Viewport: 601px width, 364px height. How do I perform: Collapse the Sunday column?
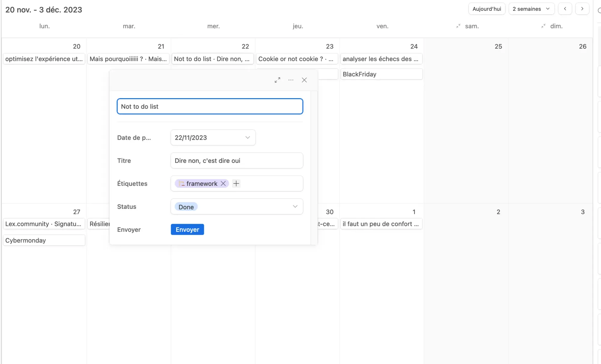point(543,26)
